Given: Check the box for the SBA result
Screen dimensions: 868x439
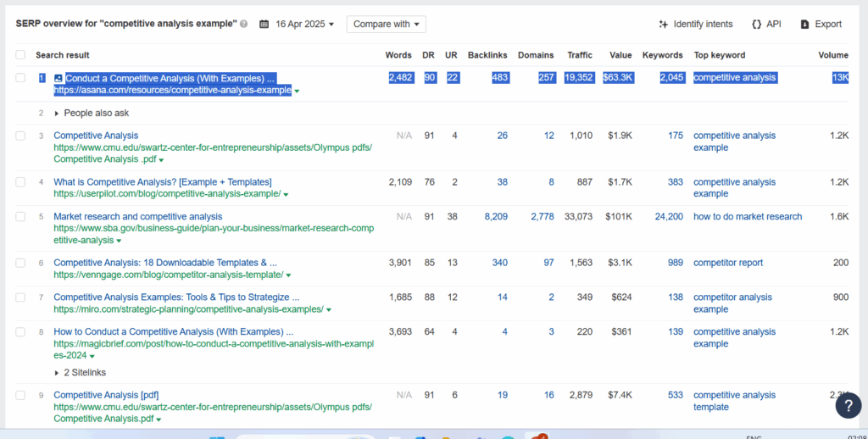Looking at the screenshot, I should click(20, 216).
